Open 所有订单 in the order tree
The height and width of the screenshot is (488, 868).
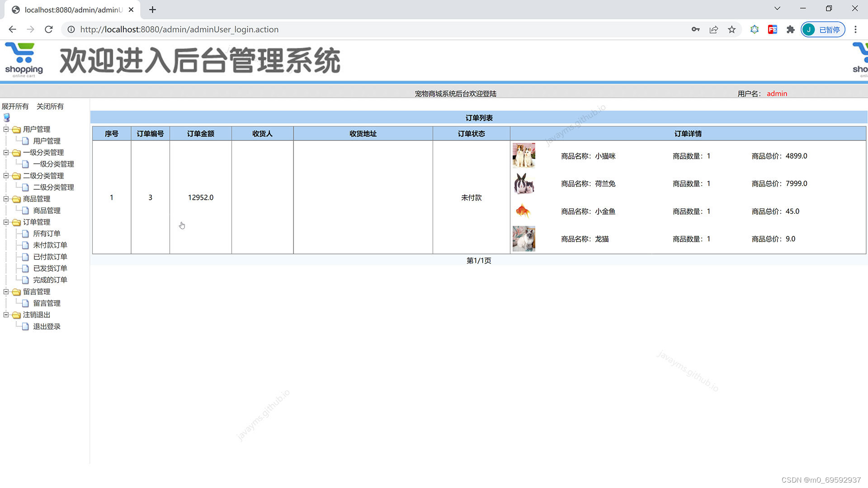pyautogui.click(x=47, y=234)
